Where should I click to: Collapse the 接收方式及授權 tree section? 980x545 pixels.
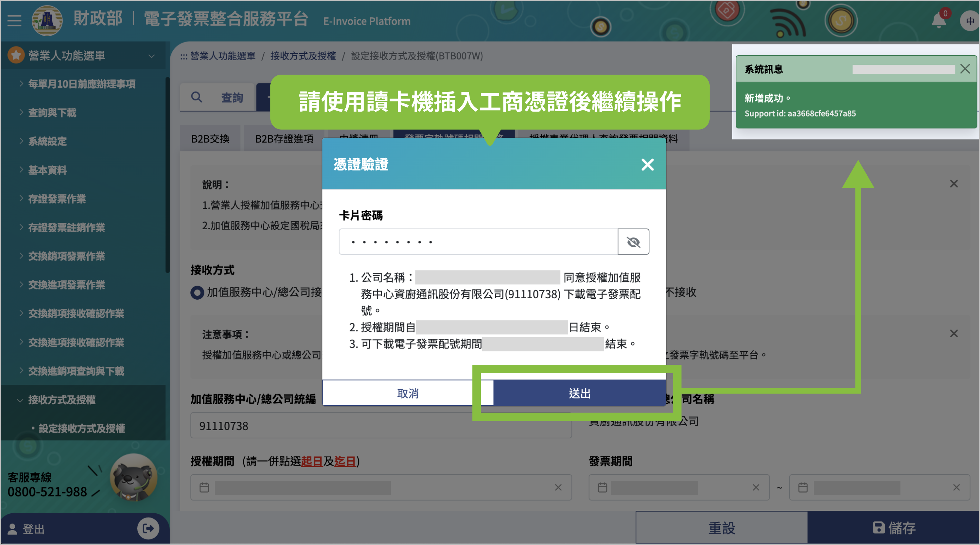click(61, 400)
